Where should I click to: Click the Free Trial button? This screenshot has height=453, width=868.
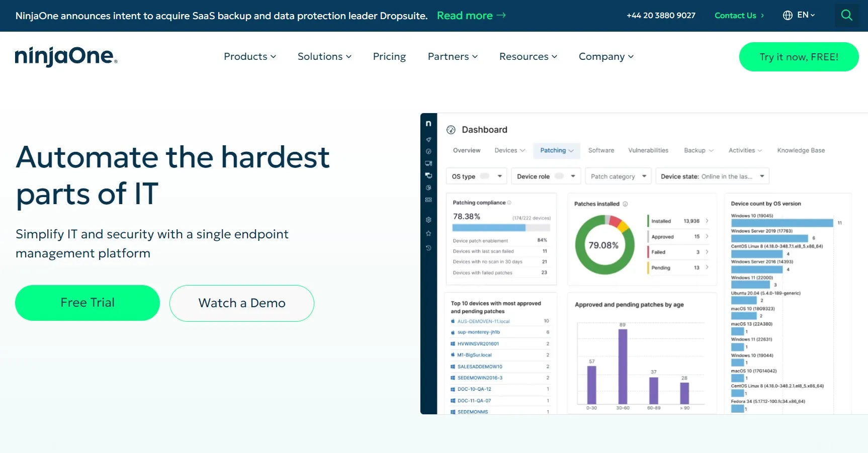[x=88, y=303]
